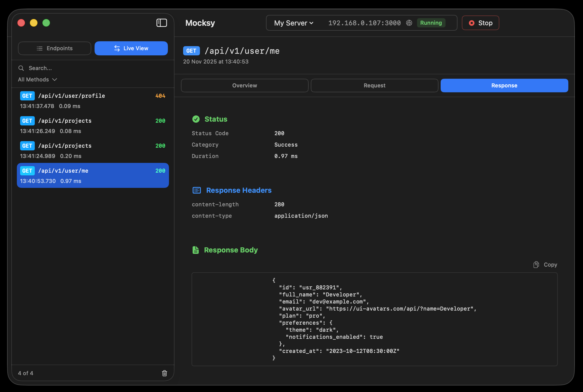Switch to the Endpoints view
Image resolution: width=583 pixels, height=392 pixels.
(54, 48)
